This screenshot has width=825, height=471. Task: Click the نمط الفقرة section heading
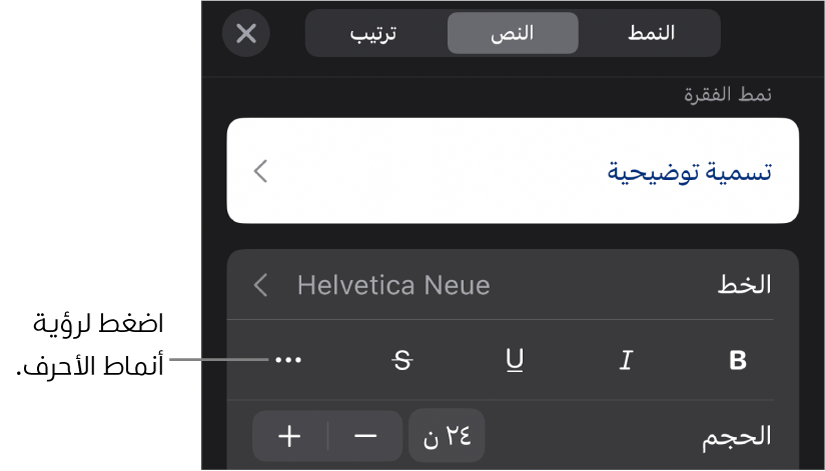point(728,95)
